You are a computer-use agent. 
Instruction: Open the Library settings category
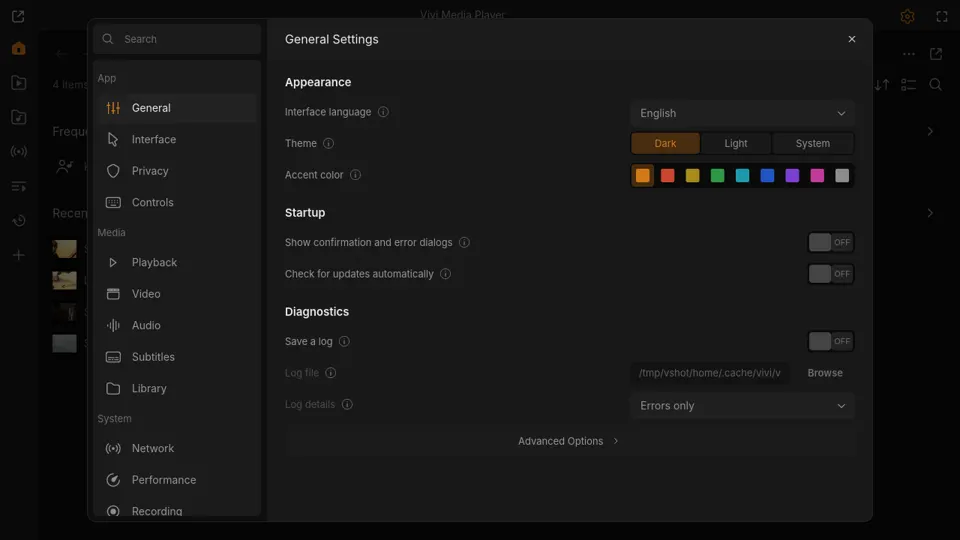176,389
